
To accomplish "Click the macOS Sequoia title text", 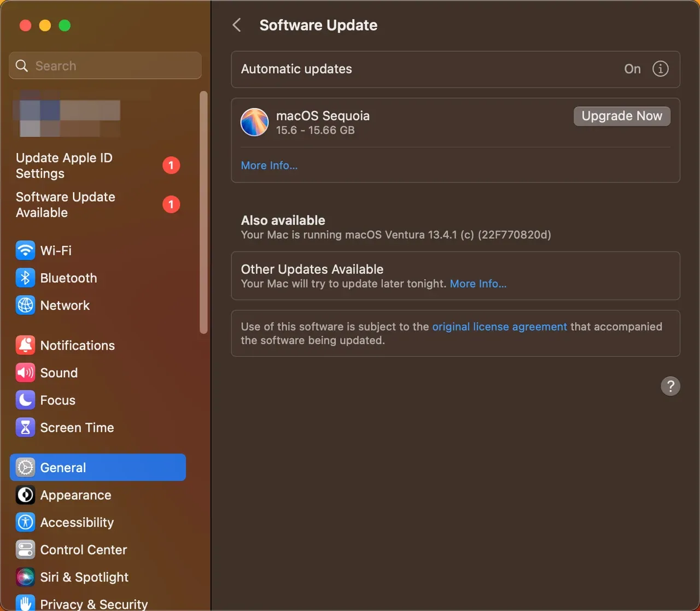I will point(323,115).
